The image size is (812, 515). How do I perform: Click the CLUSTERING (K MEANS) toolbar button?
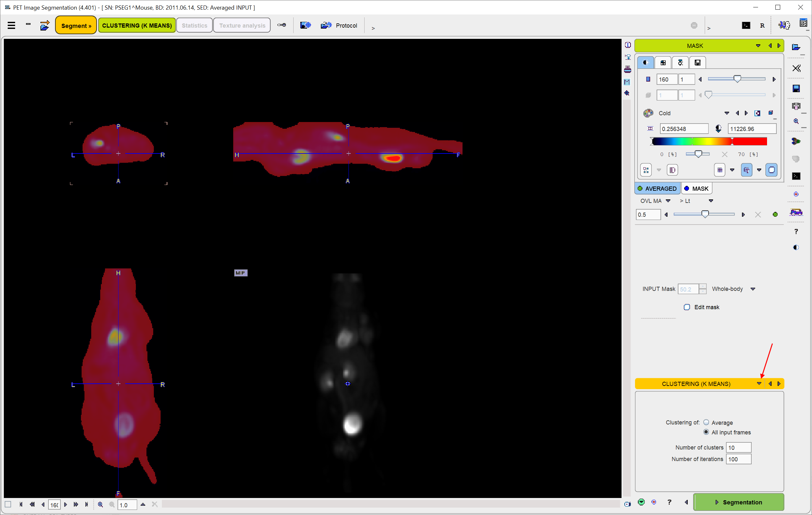click(x=137, y=26)
